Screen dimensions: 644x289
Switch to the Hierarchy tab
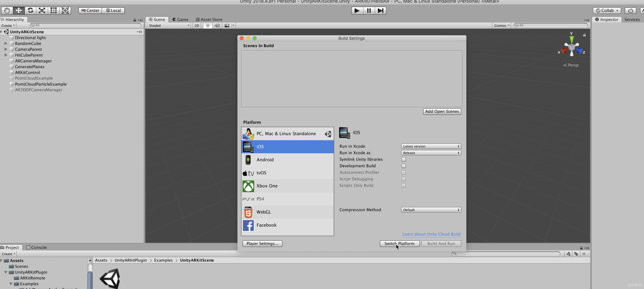coord(13,19)
